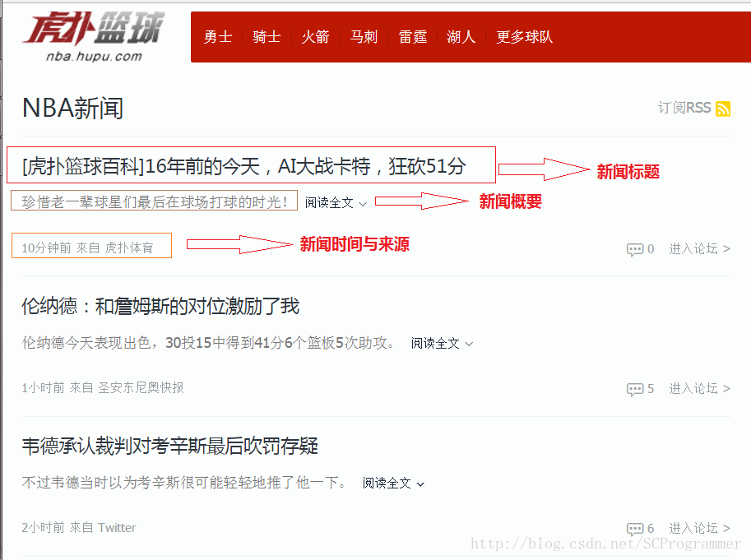The image size is (751, 560).
Task: Click source line 10分钟前 来自 虎扑体育
Action: click(x=88, y=248)
